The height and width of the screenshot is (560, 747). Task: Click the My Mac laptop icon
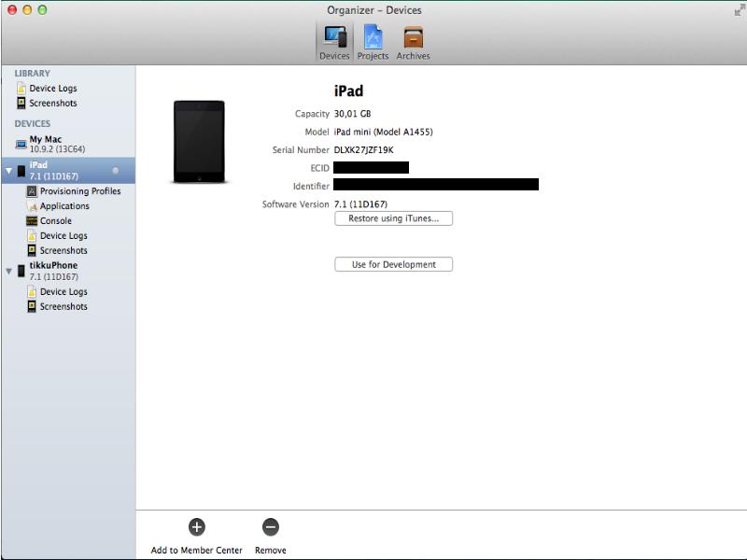click(21, 144)
